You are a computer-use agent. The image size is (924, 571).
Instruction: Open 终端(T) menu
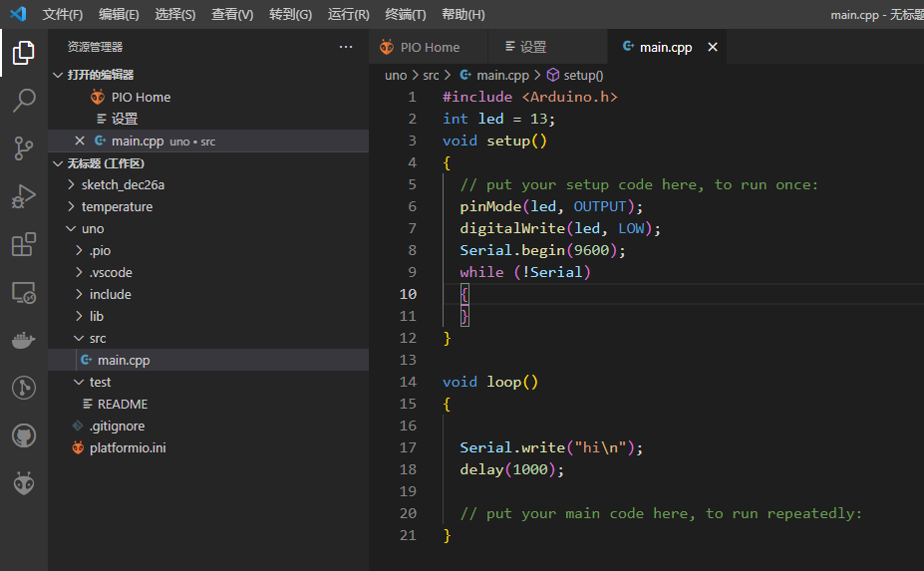(406, 14)
